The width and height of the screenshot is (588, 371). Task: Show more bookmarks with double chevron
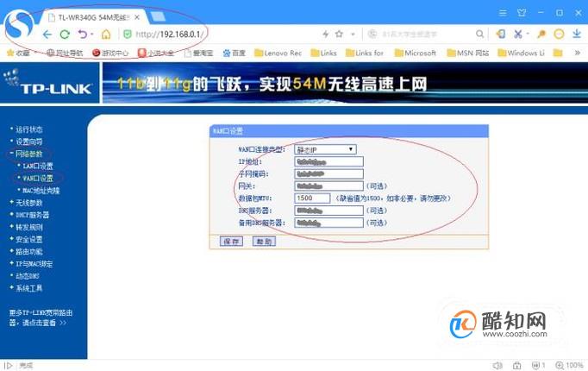pos(578,53)
